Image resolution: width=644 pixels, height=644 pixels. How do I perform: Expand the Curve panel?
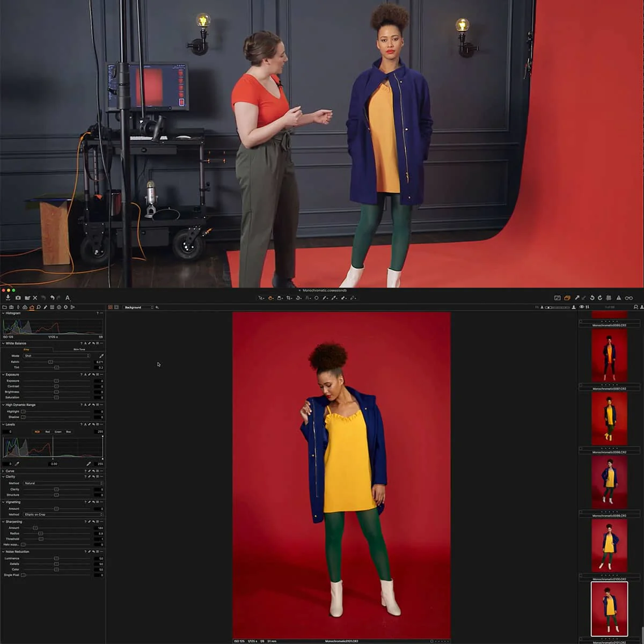tap(3, 471)
